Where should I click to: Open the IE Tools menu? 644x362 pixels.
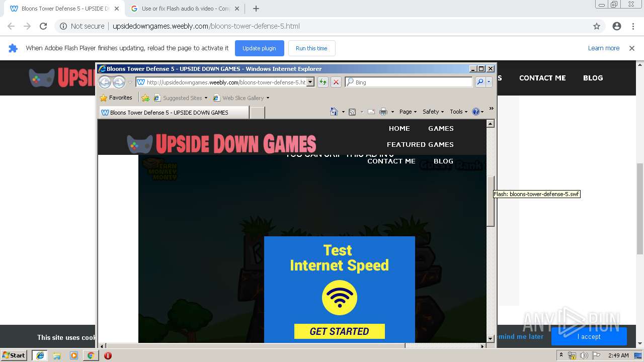459,112
